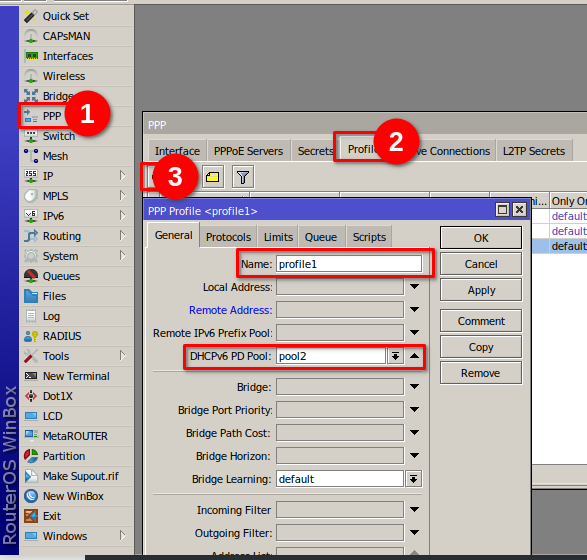The height and width of the screenshot is (560, 587).
Task: Click the Apply button
Action: tap(481, 290)
